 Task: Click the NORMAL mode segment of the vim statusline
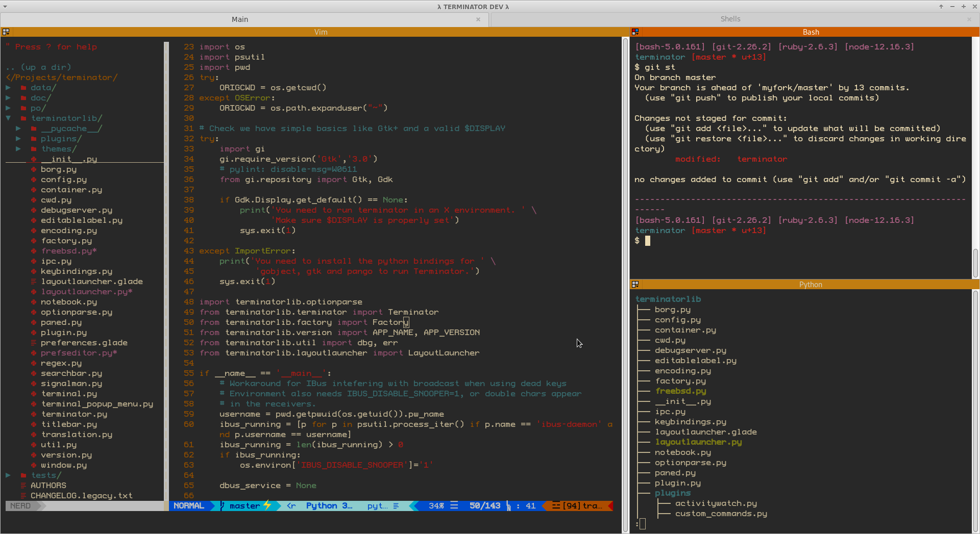188,506
